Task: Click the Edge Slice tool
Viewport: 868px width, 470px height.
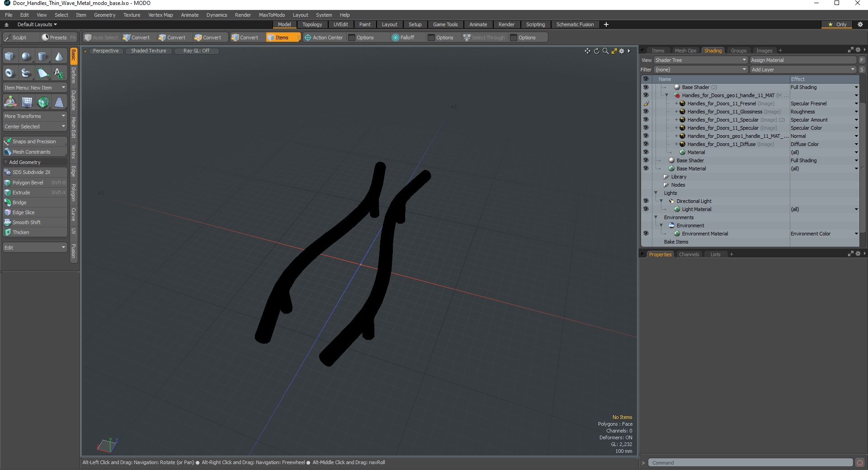Action: coord(35,212)
